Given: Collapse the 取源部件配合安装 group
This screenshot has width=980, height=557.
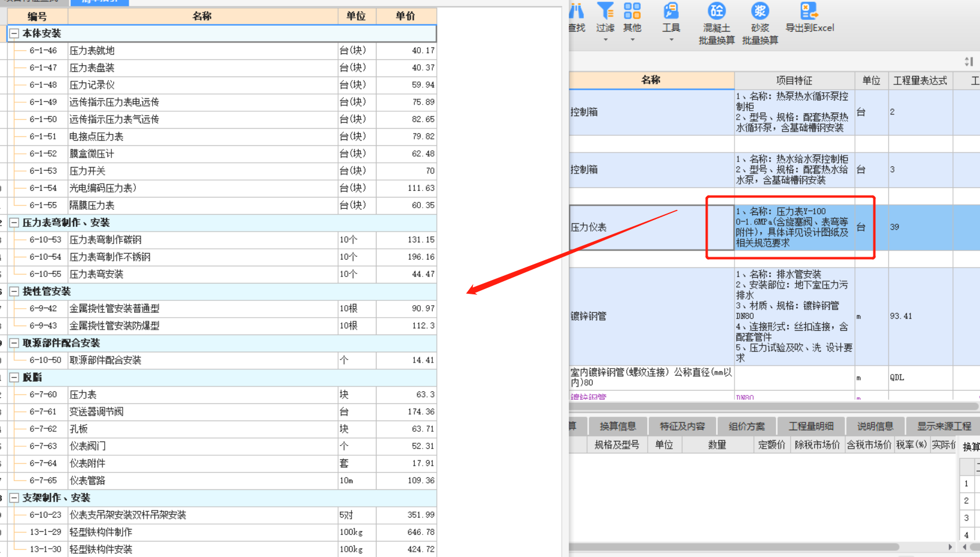Looking at the screenshot, I should click(14, 343).
